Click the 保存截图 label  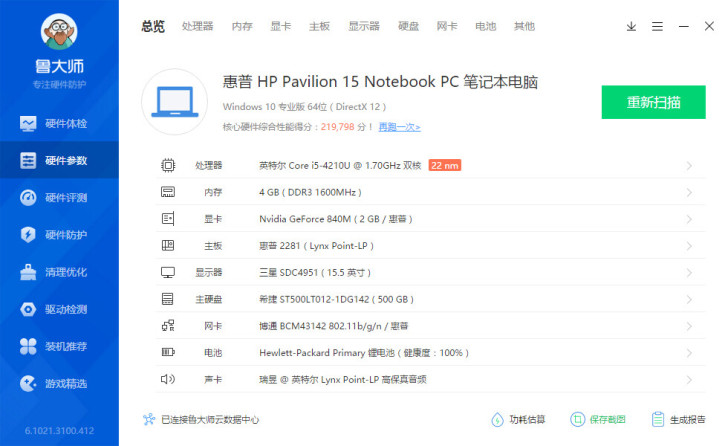point(607,420)
